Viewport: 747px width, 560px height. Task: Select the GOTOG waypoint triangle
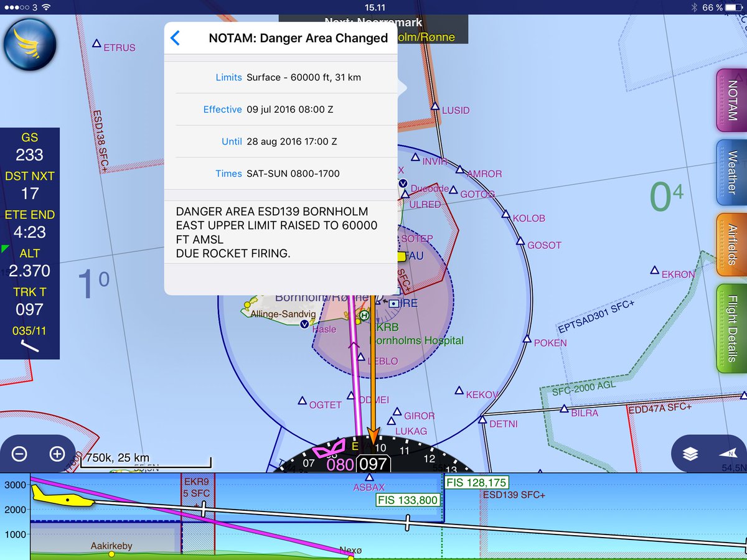(453, 190)
